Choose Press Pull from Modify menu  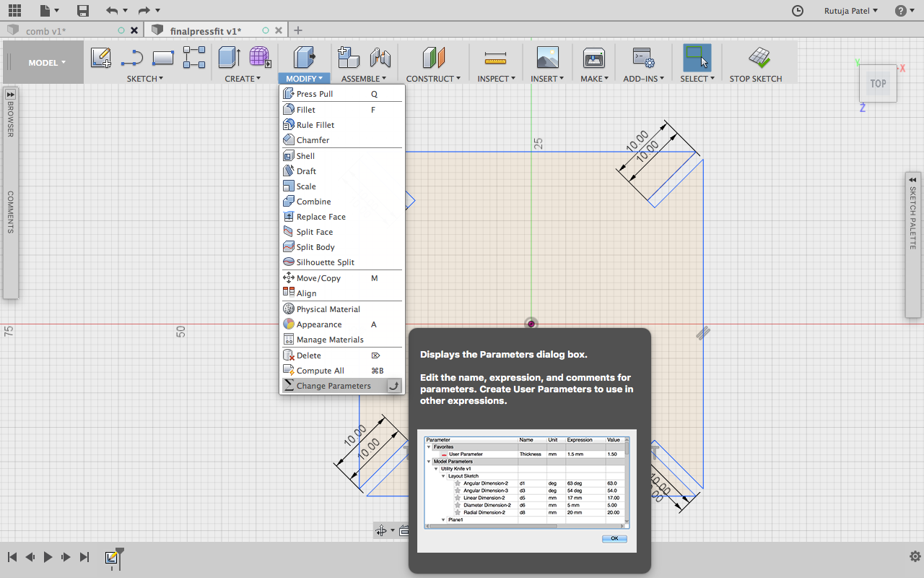pyautogui.click(x=342, y=94)
